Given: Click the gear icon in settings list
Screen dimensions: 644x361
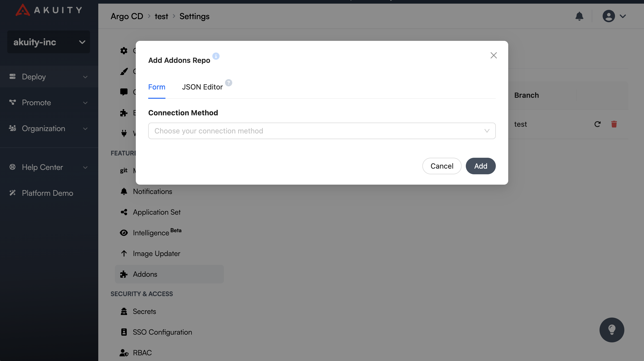Looking at the screenshot, I should 124,51.
